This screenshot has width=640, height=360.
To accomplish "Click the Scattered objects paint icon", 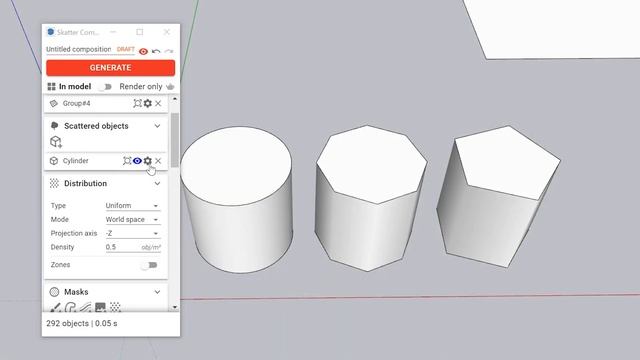I will (x=54, y=126).
